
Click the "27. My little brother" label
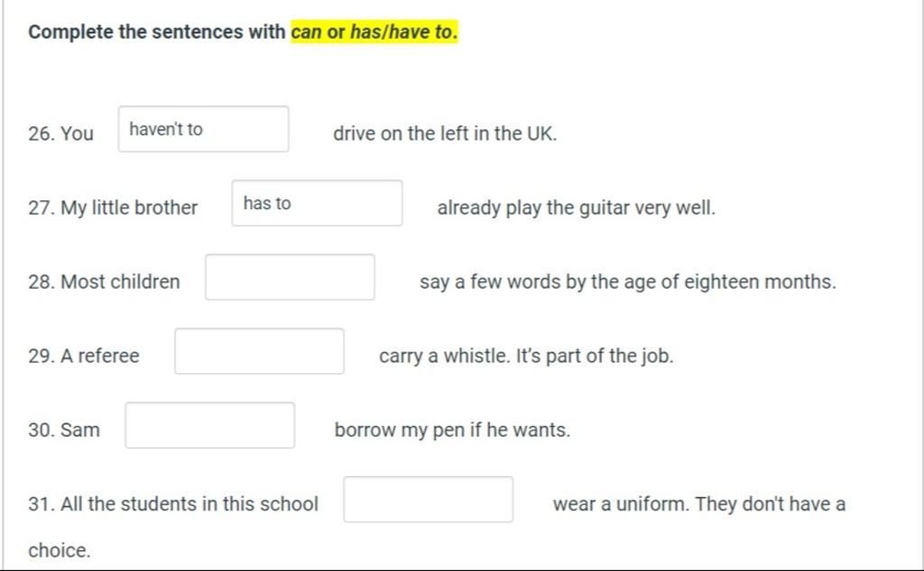click(x=113, y=207)
